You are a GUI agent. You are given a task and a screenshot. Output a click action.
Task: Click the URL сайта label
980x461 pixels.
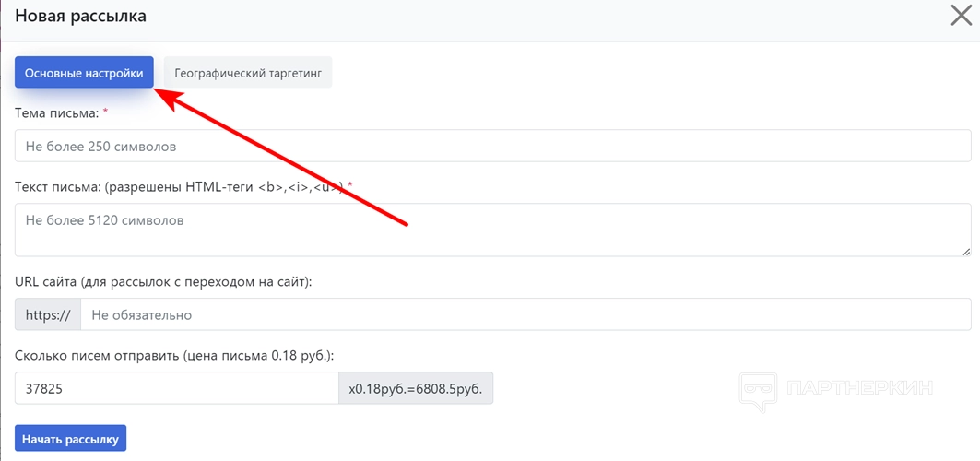click(x=163, y=281)
